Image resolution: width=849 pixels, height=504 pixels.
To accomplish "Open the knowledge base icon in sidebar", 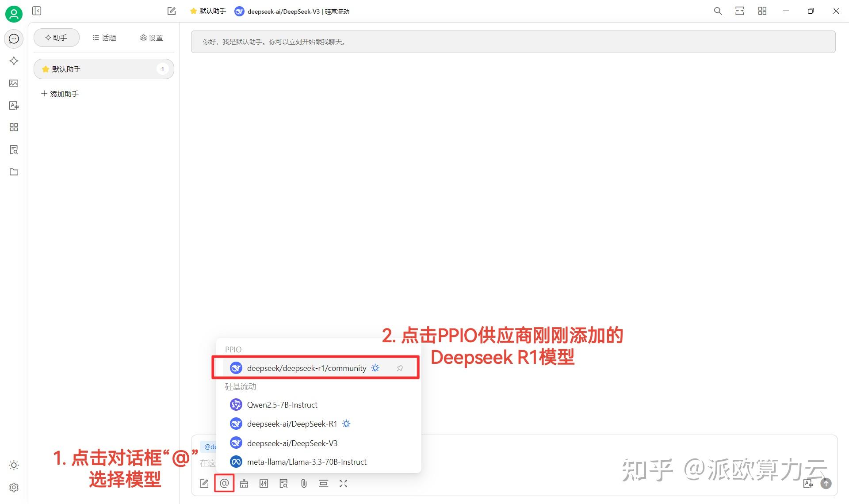I will [x=14, y=149].
